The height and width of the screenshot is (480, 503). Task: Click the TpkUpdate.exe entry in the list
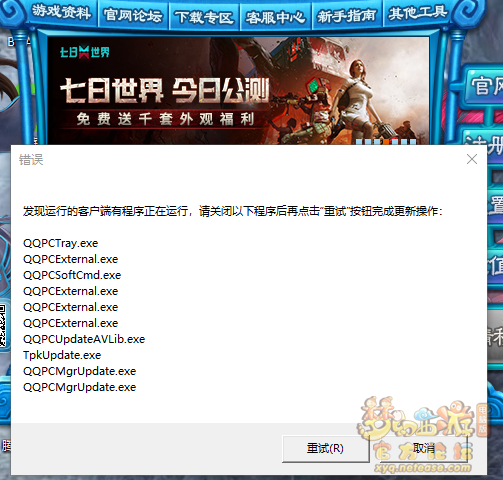tap(62, 355)
